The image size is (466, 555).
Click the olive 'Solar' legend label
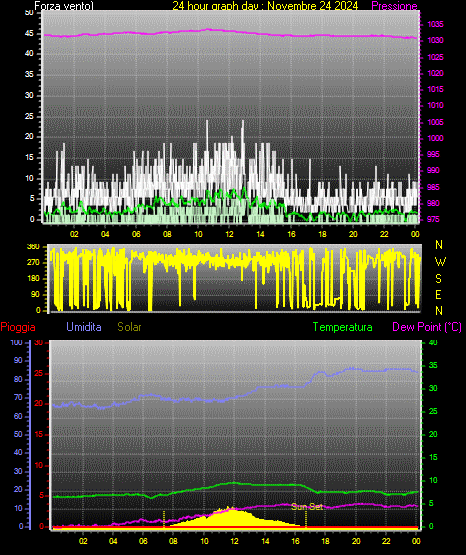[x=129, y=327]
